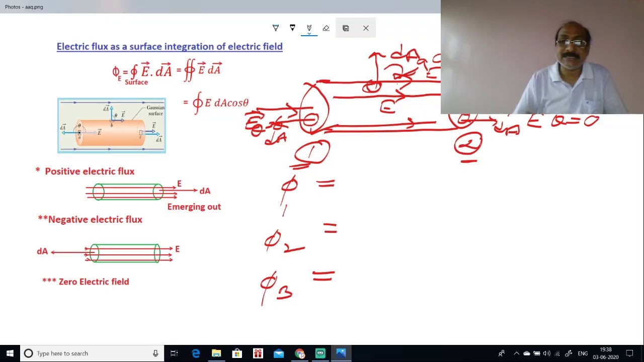Click the 'Surface' subscript label

point(136,82)
